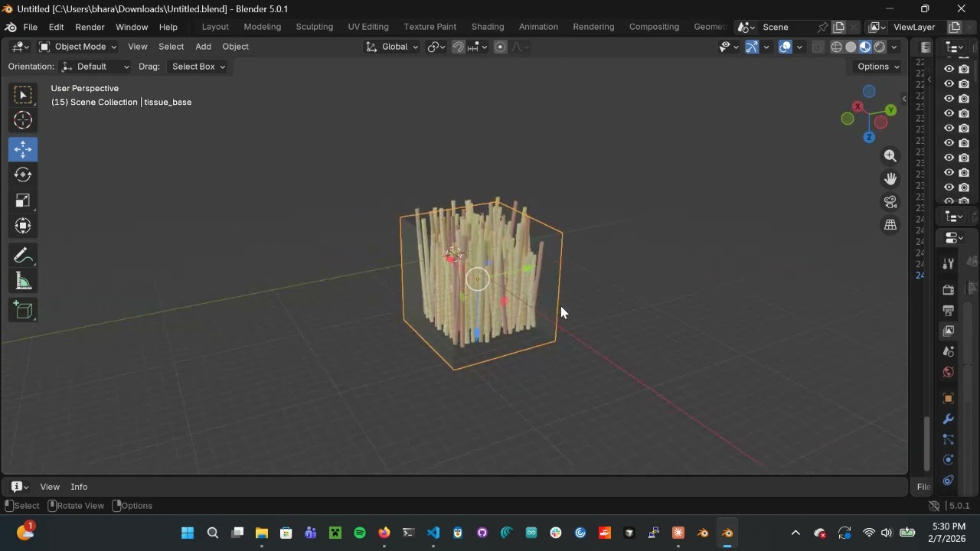The image size is (980, 551).
Task: Open the View Layer properties tab
Action: pos(949,331)
